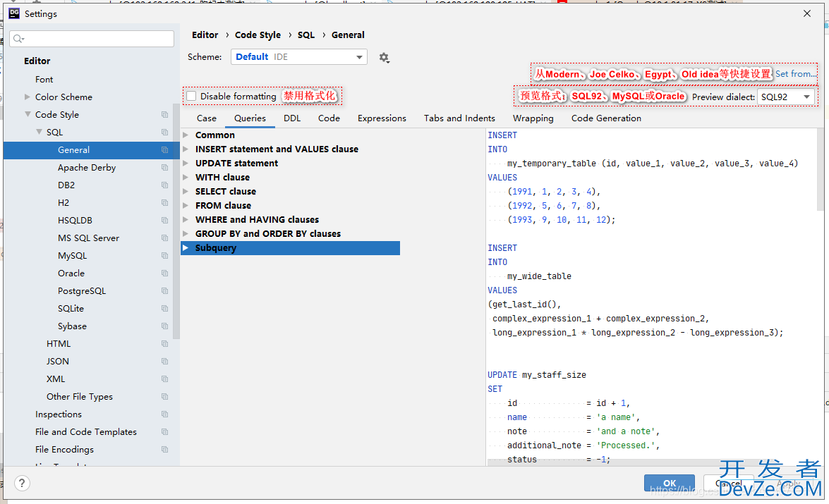Switch to the Tabs and Indents tab
The width and height of the screenshot is (829, 504).
(x=459, y=118)
